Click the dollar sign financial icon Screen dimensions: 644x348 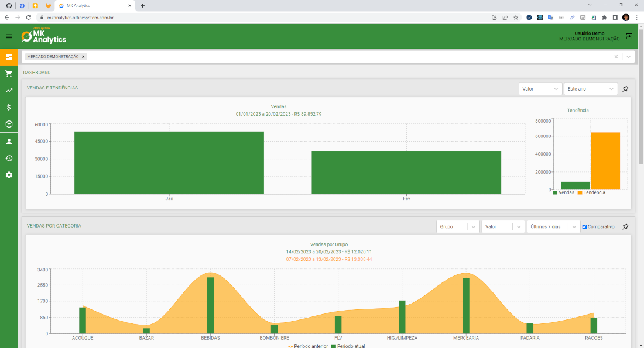point(8,108)
